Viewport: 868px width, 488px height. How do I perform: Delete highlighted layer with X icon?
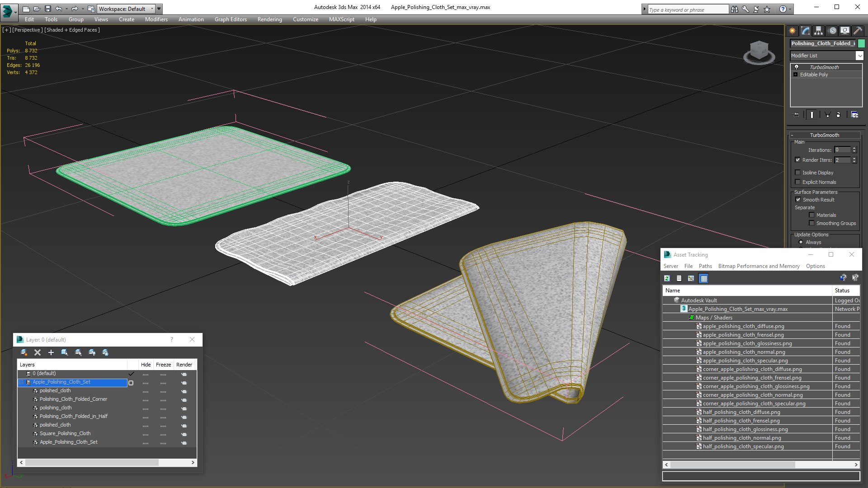(38, 352)
